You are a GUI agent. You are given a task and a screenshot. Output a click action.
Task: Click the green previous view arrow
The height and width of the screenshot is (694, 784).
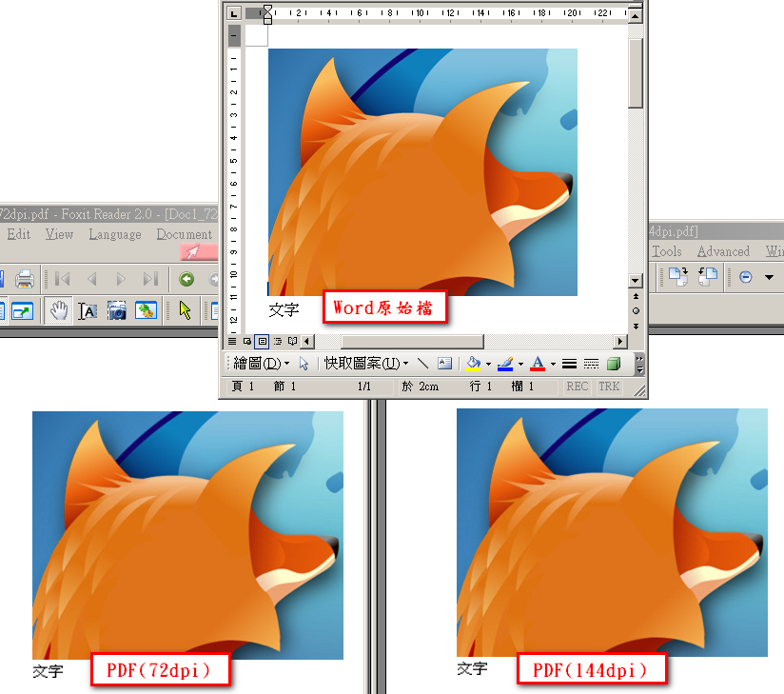click(186, 279)
